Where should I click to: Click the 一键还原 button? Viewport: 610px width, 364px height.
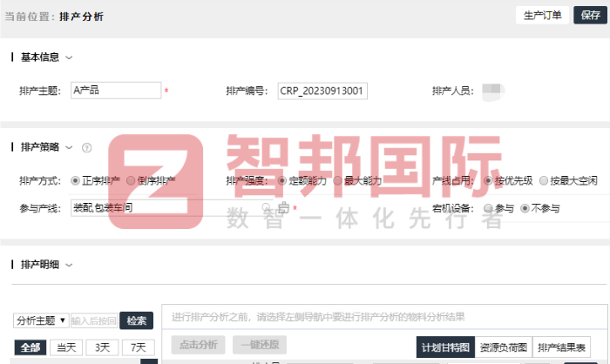coord(260,345)
